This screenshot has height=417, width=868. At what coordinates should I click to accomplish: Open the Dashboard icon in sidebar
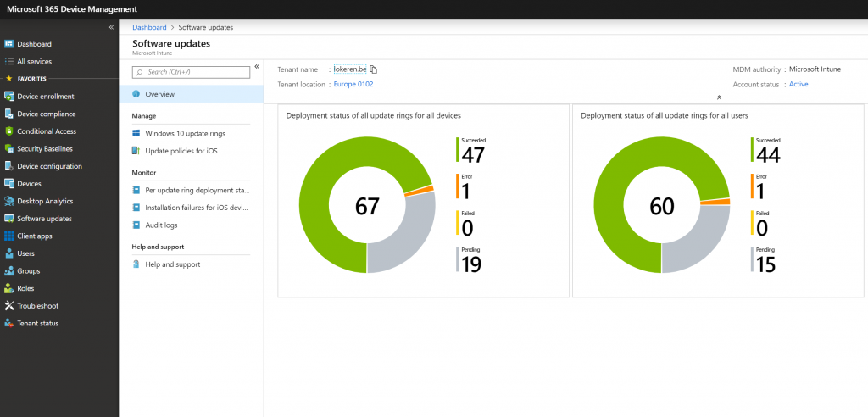pyautogui.click(x=8, y=44)
